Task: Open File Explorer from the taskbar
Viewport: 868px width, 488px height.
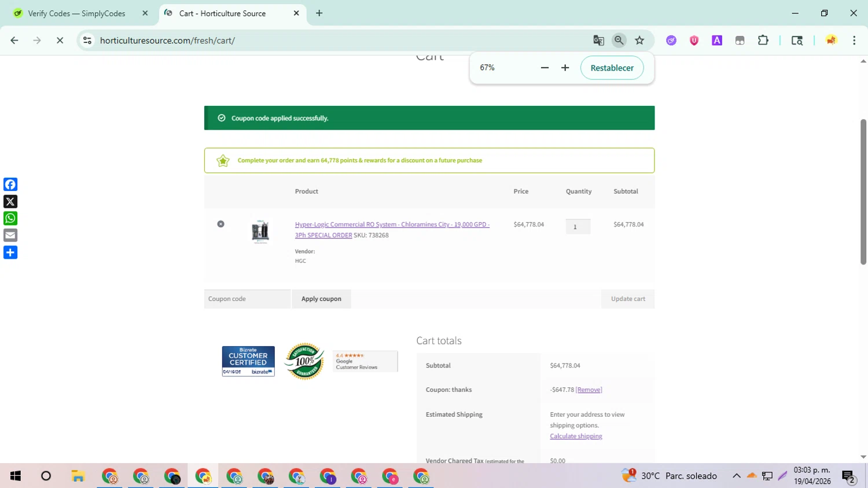Action: (78, 476)
